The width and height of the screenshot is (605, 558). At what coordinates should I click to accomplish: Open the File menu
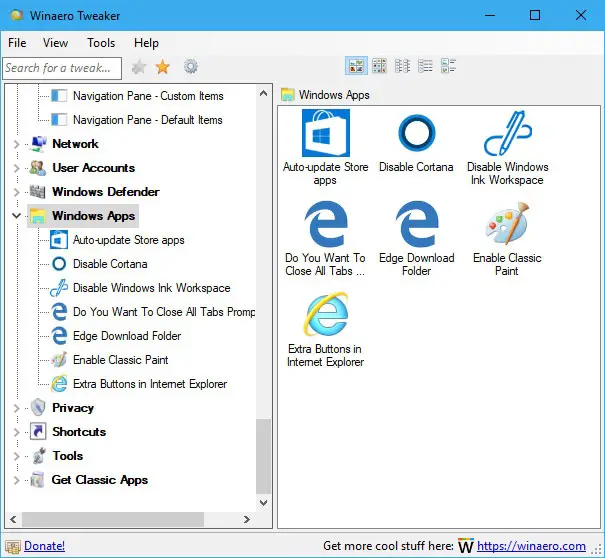click(17, 42)
